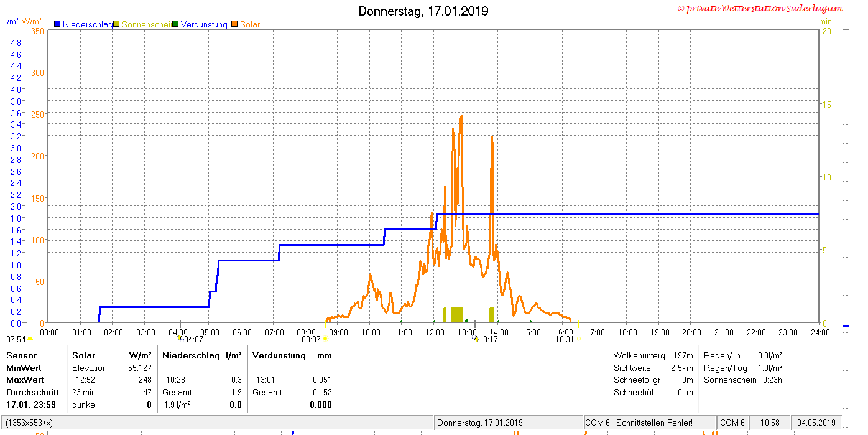This screenshot has width=868, height=435.
Task: Click the solar noon marker at 13:17
Action: click(x=476, y=339)
